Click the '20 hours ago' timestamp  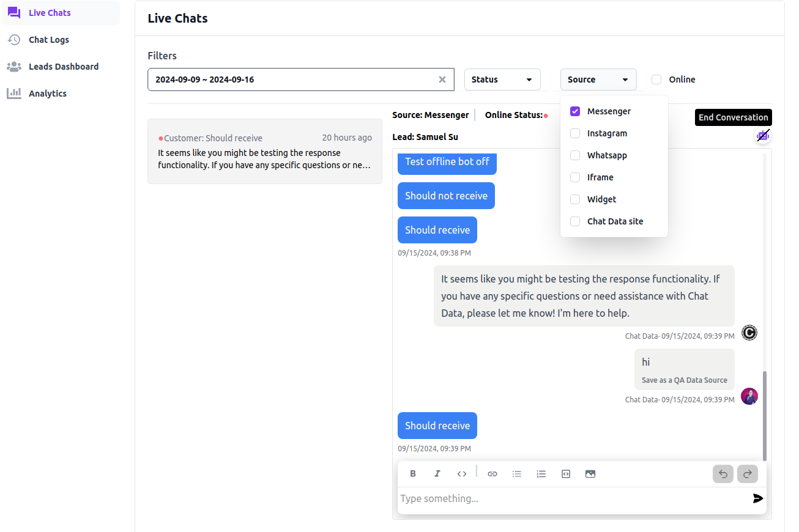coord(347,138)
